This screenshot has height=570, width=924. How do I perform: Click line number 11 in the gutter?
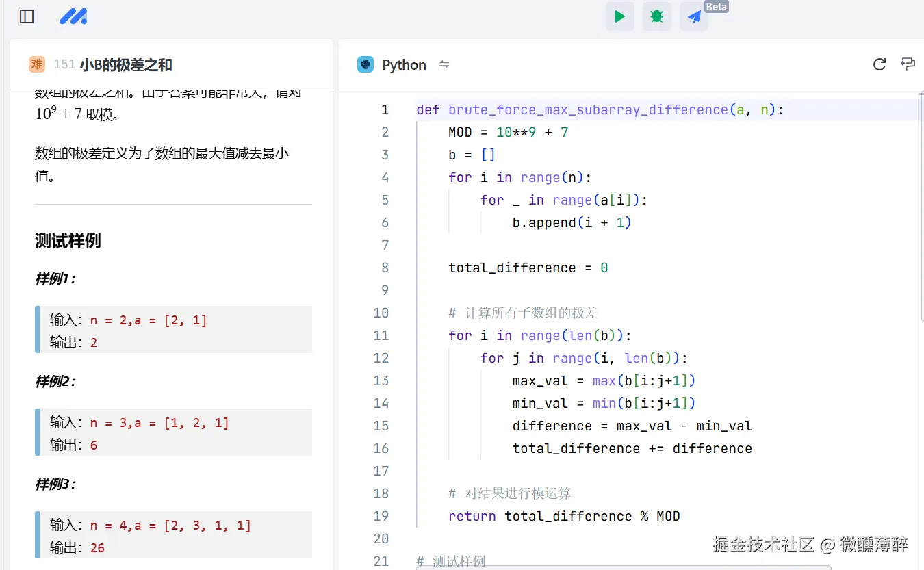tap(381, 335)
